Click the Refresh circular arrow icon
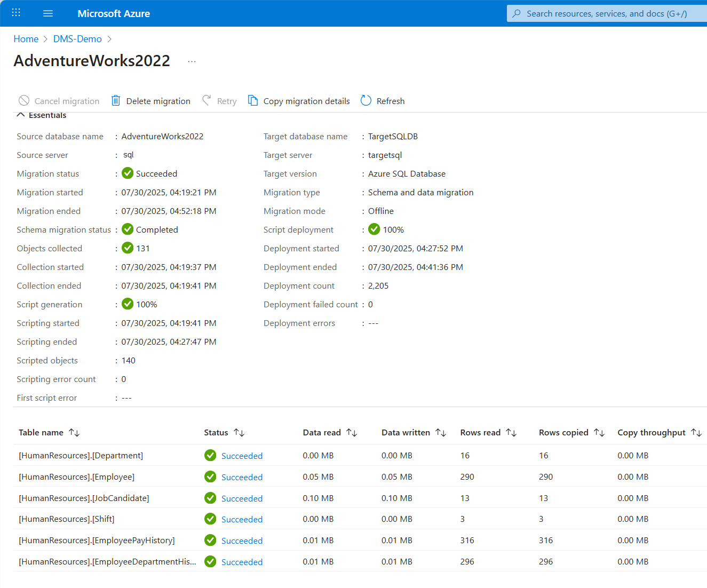 click(x=366, y=100)
